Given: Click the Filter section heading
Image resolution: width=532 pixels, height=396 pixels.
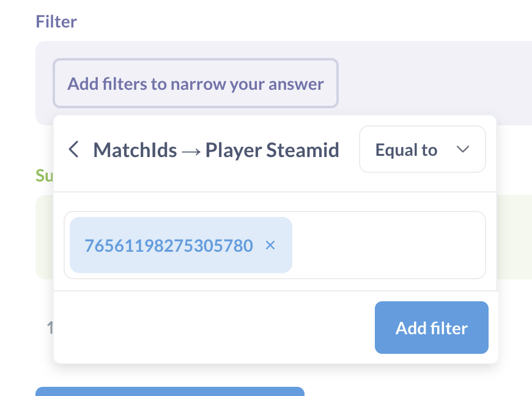Looking at the screenshot, I should (56, 21).
